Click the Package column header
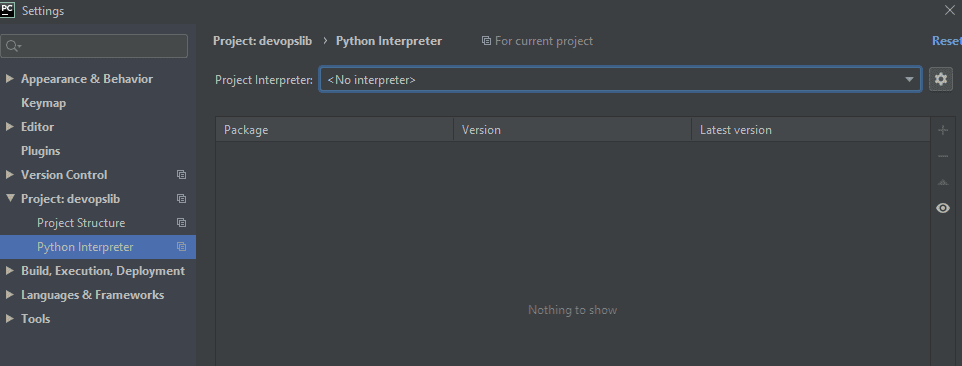The width and height of the screenshot is (962, 366). [x=334, y=130]
